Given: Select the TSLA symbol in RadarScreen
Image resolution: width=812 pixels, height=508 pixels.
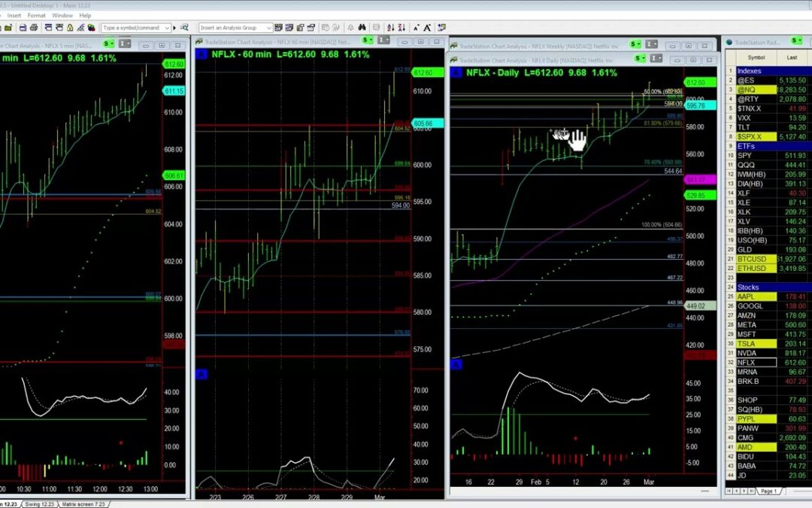Looking at the screenshot, I should pos(756,344).
